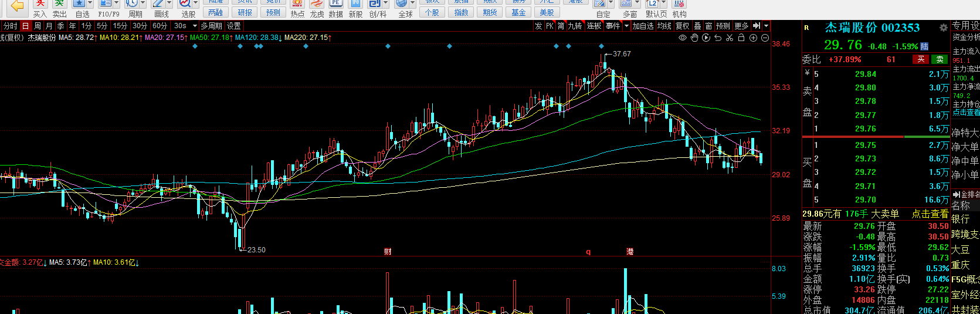Click the yellow back arrow icon

click(x=17, y=5)
